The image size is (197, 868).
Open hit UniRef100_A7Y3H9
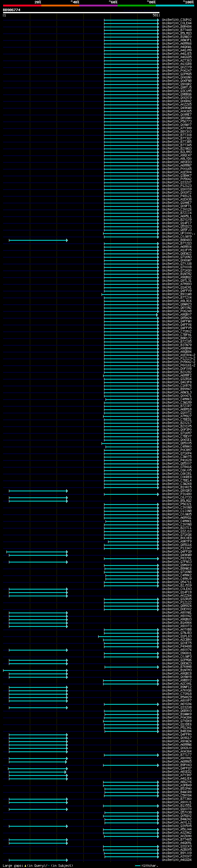point(176,128)
